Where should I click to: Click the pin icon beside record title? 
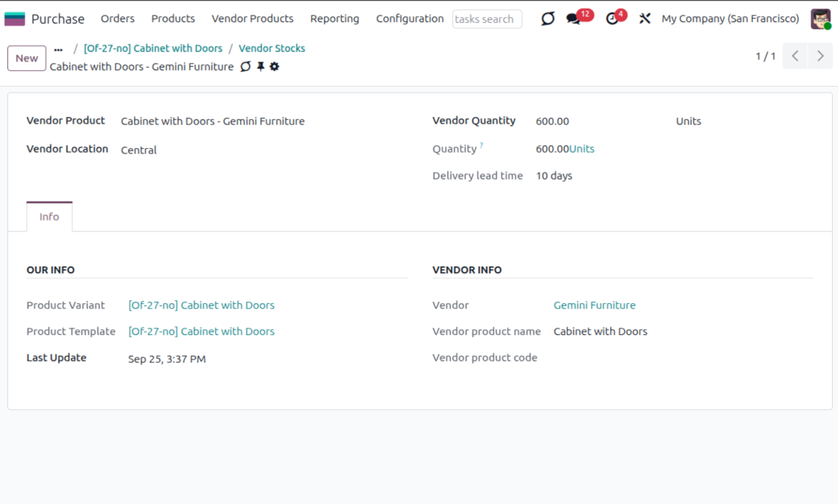(x=260, y=67)
